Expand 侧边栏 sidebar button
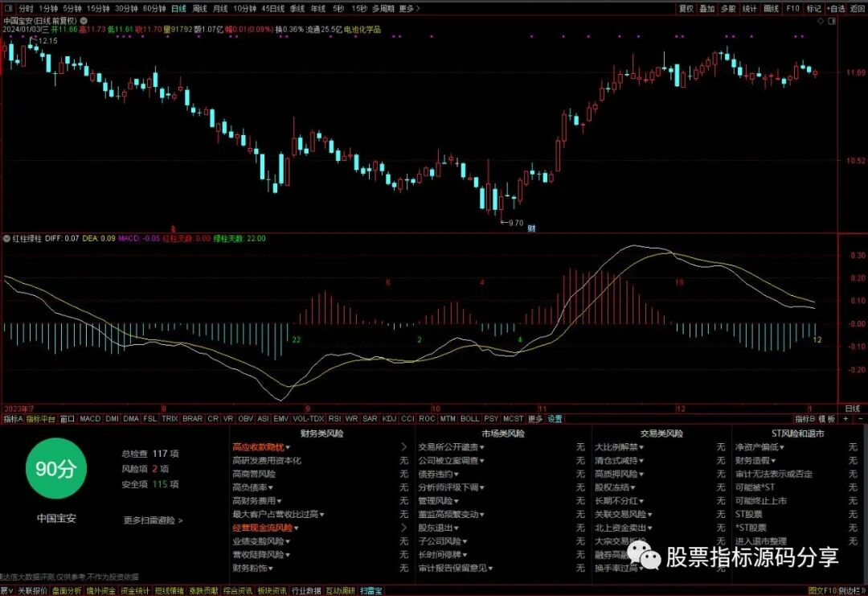Image resolution: width=868 pixels, height=596 pixels. pyautogui.click(x=852, y=591)
